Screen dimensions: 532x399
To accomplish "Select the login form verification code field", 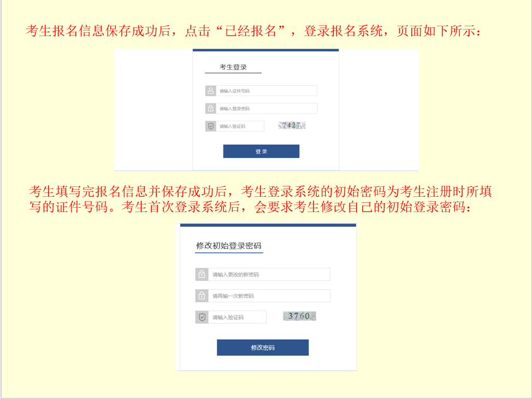I will (x=240, y=126).
